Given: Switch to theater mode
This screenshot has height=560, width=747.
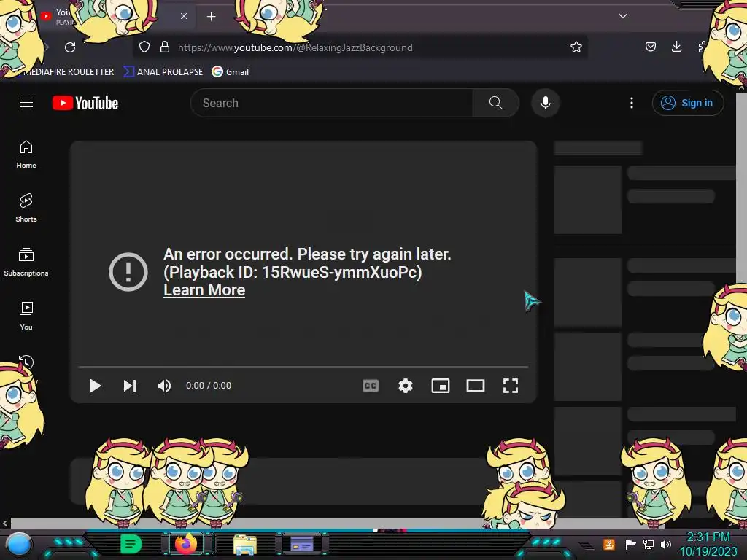Looking at the screenshot, I should (476, 386).
